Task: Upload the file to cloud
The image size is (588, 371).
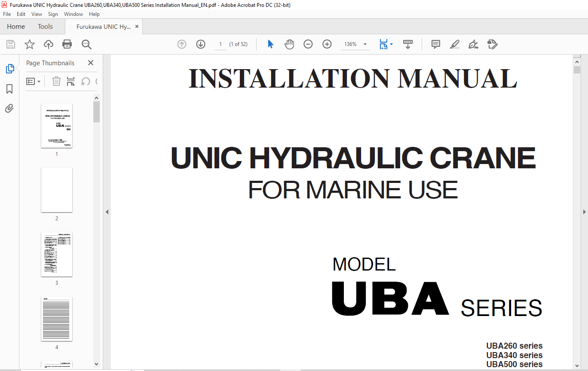Action: click(49, 44)
